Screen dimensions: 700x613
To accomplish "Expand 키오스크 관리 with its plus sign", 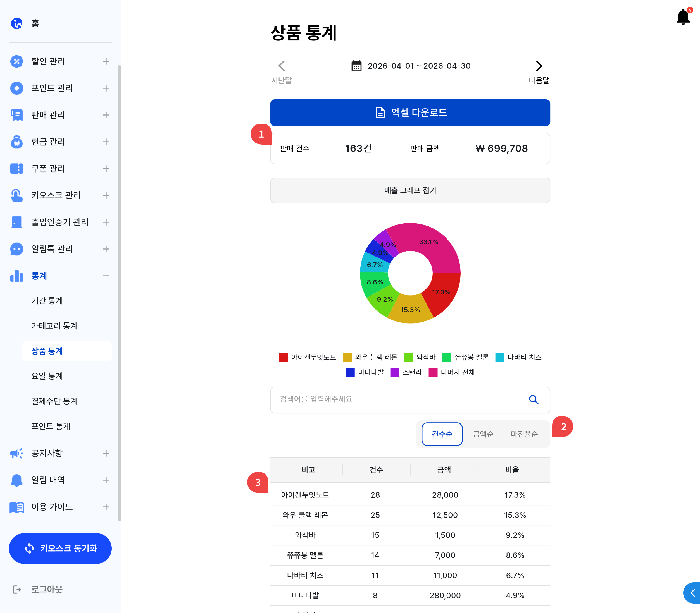I will click(x=106, y=195).
